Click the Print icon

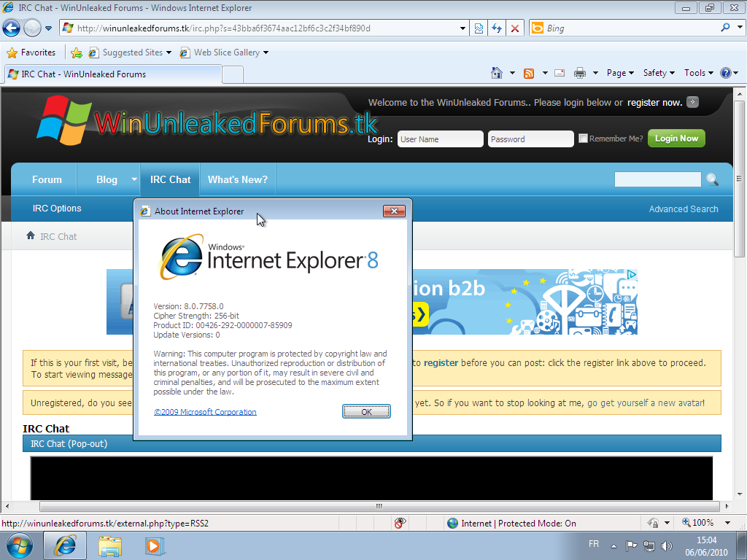580,73
